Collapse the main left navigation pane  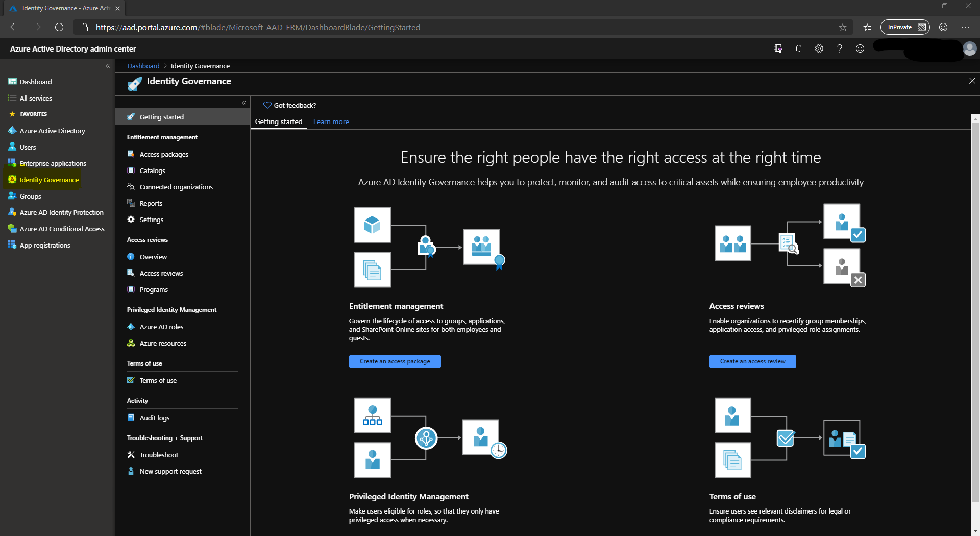[108, 66]
